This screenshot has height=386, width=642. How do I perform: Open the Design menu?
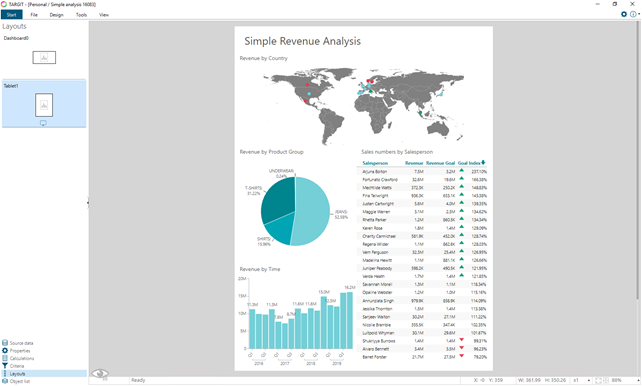point(57,15)
